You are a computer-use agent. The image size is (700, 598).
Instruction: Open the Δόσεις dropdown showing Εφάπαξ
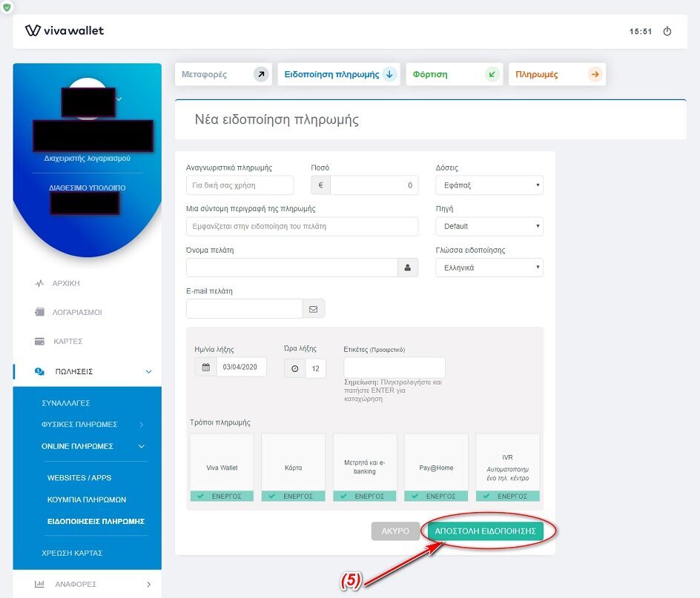[489, 185]
